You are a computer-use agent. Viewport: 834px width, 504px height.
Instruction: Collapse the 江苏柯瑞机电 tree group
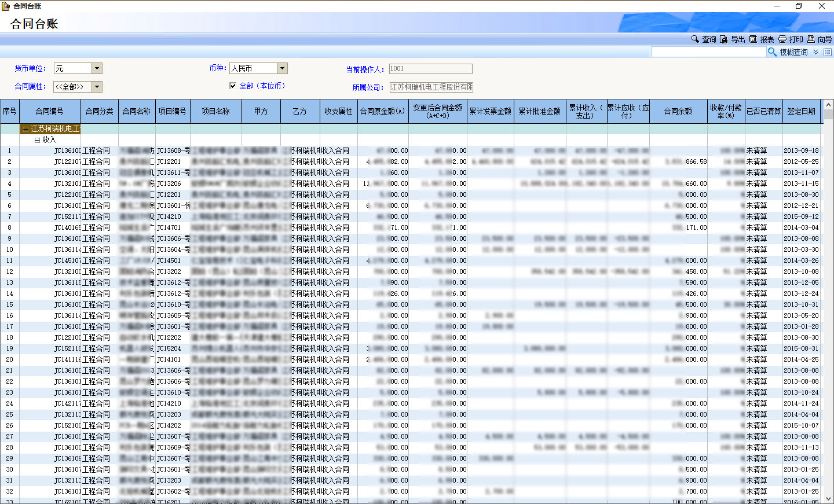click(x=25, y=129)
